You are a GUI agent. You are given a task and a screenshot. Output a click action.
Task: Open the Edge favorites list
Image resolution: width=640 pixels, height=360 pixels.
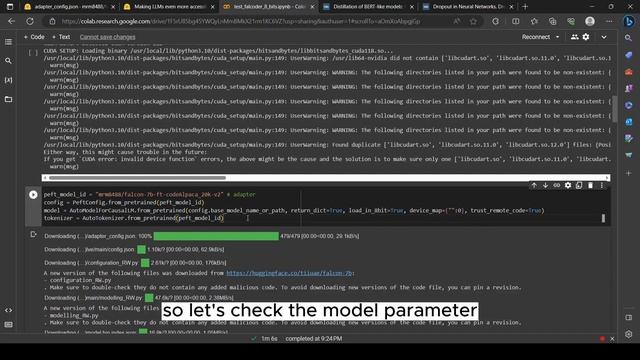(534, 21)
